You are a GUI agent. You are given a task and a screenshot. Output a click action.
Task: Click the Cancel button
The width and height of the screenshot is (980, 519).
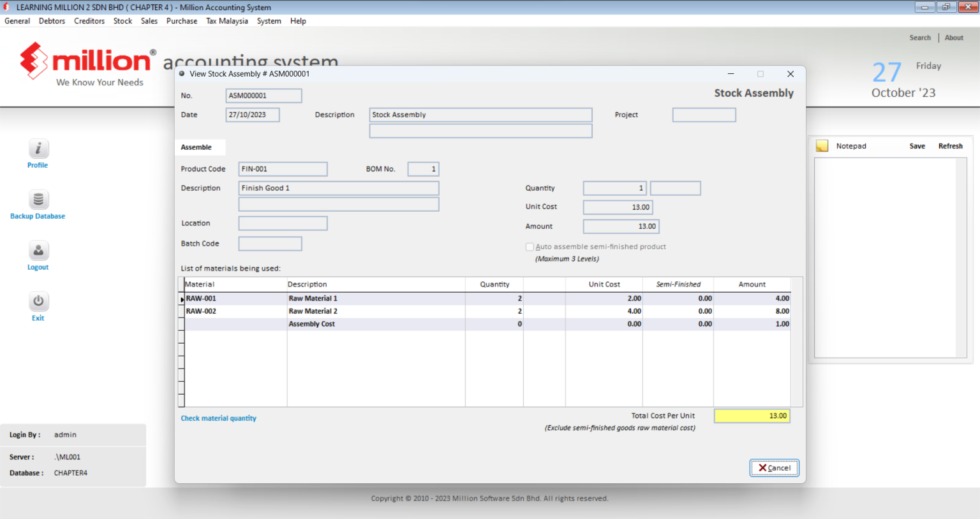[775, 468]
